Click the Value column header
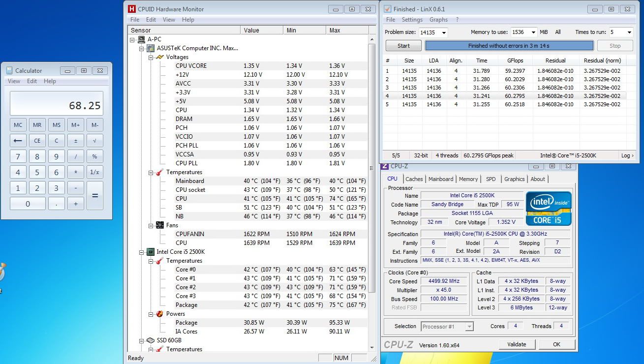This screenshot has height=364, width=644. (262, 30)
